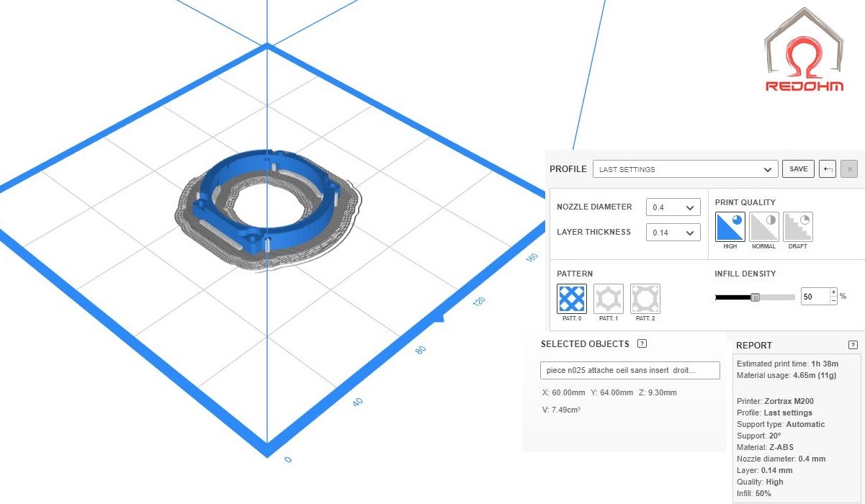This screenshot has width=865, height=504.
Task: Open Selected Objects help icon
Action: click(642, 344)
